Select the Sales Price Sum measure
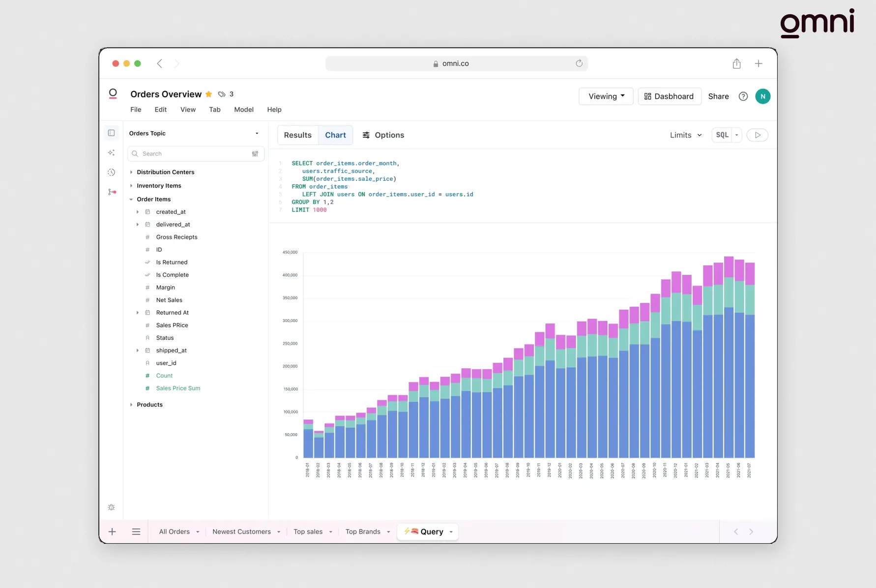 tap(178, 388)
